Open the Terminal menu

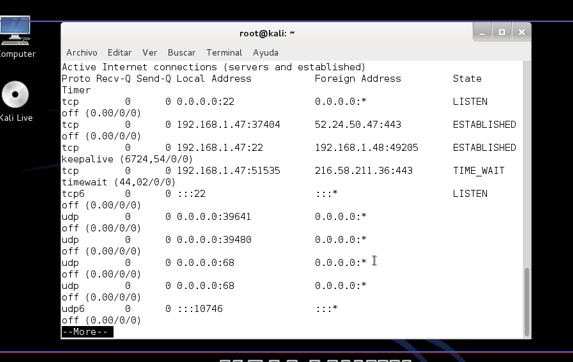click(224, 53)
